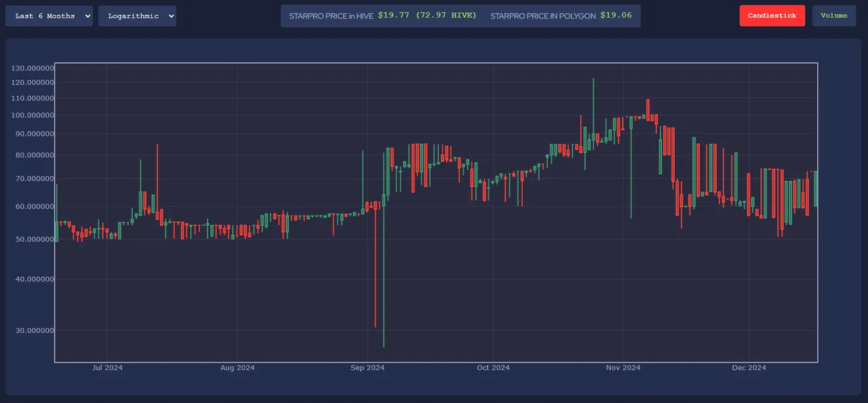This screenshot has width=868, height=403.
Task: Open the Last 6 Months time range dropdown
Action: [49, 16]
